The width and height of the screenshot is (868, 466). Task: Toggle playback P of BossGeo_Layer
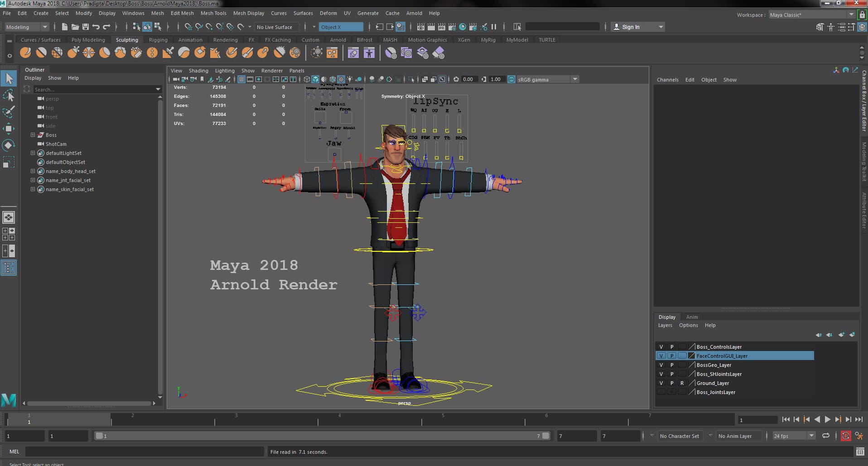pos(672,365)
